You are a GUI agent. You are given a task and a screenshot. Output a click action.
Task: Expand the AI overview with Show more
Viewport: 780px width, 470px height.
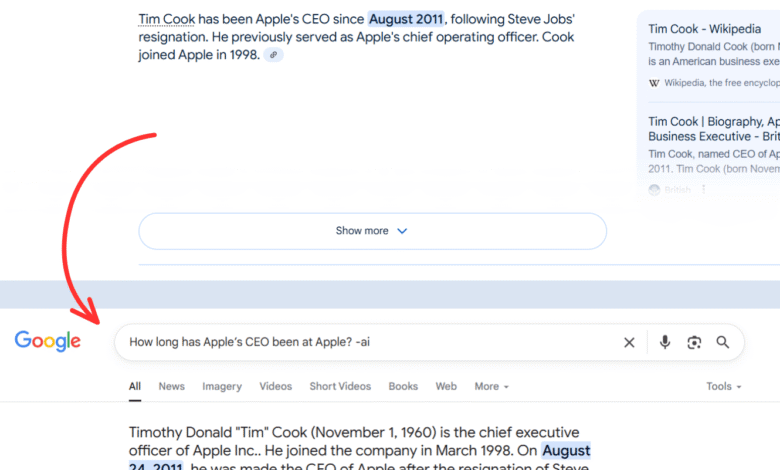pos(372,231)
